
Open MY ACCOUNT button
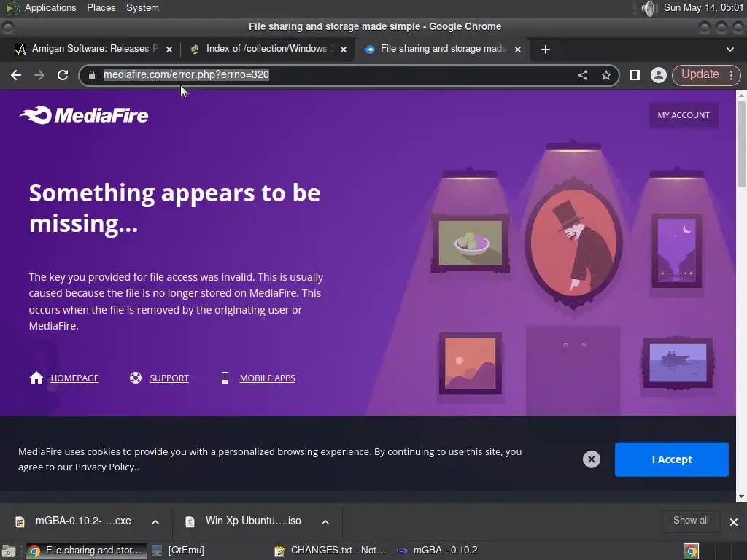(683, 115)
